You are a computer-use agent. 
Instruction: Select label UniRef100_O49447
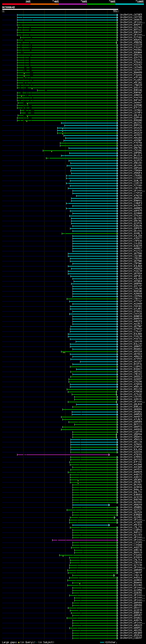click(131, 103)
